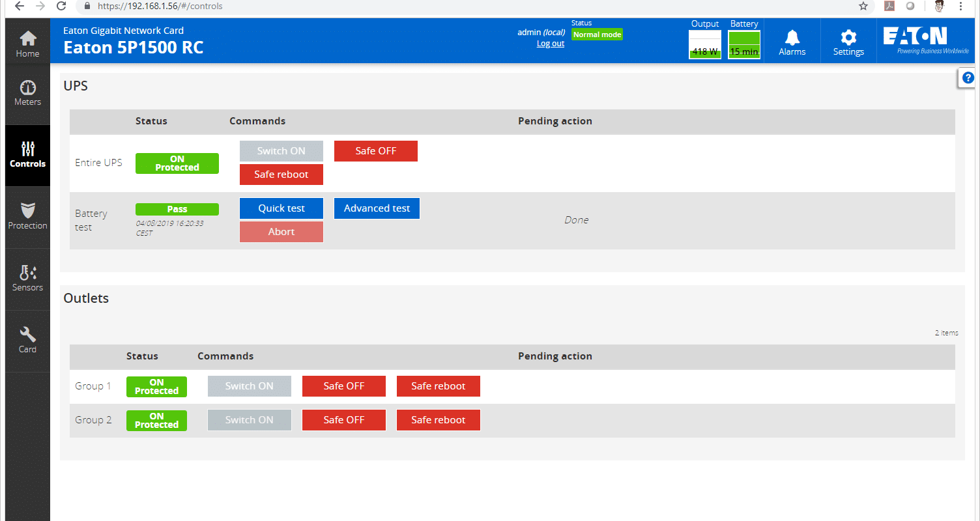The width and height of the screenshot is (980, 521).
Task: Click the Battery 15 min gauge
Action: (x=744, y=44)
